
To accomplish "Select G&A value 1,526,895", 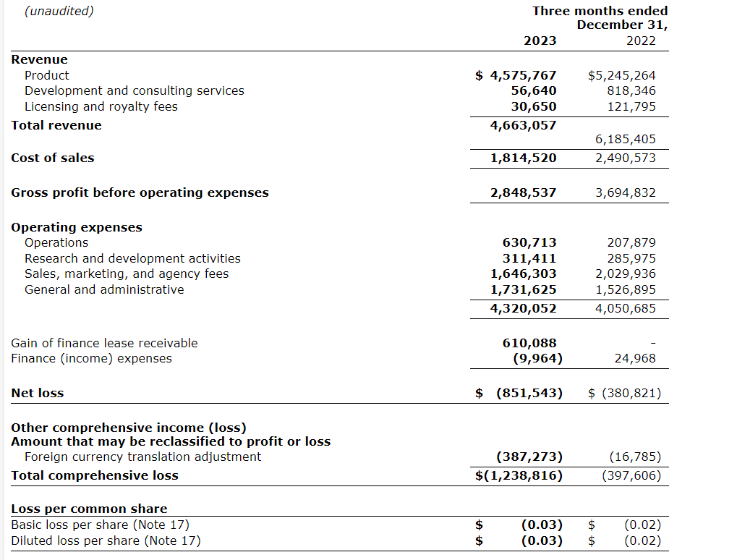I will coord(625,289).
